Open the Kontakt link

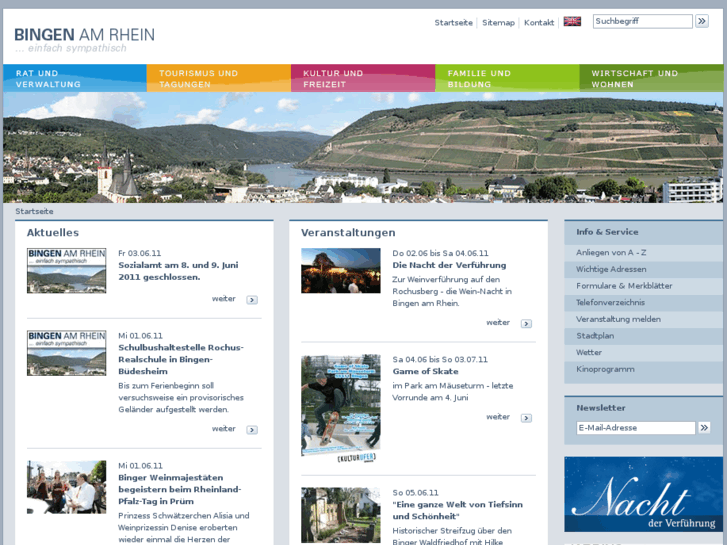click(539, 23)
